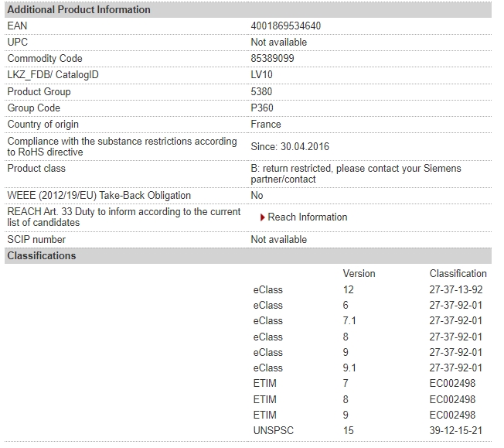Click RoHS date Since: 30.04.2016
Screen dimensions: 504x448
tap(290, 147)
